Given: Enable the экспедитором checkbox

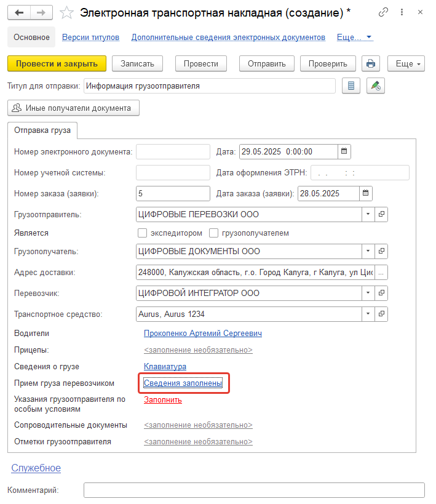Looking at the screenshot, I should [x=142, y=233].
